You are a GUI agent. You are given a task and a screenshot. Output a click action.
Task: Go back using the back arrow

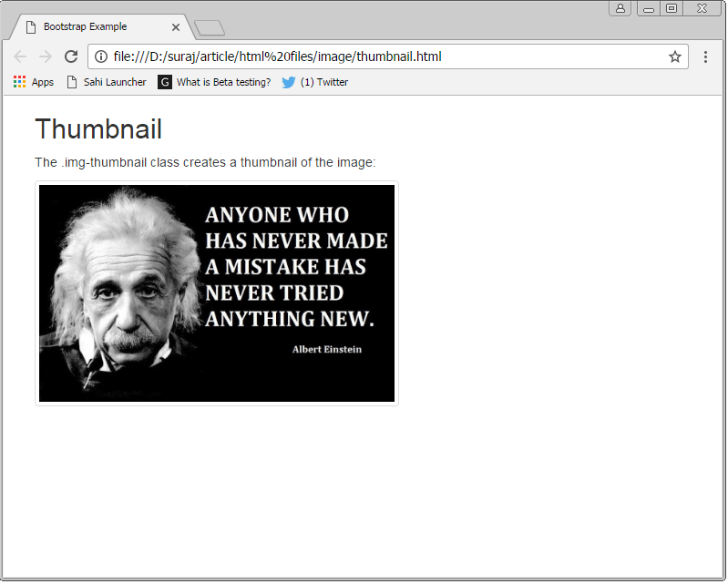20,56
